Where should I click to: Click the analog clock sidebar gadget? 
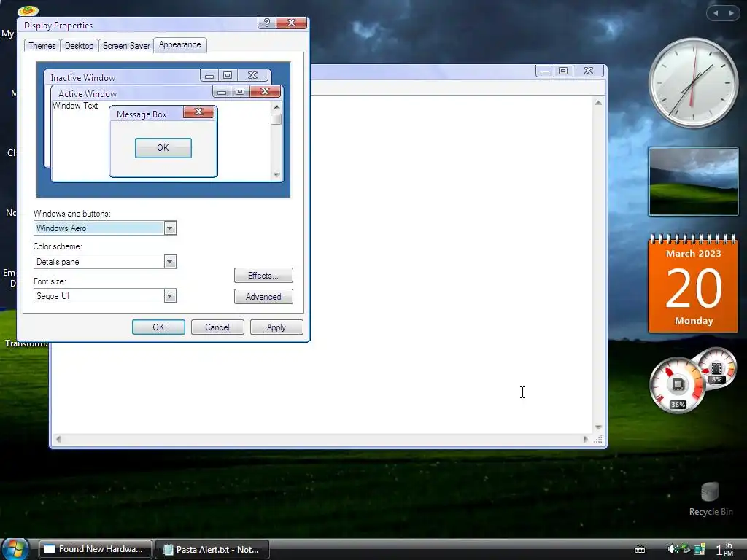[x=693, y=83]
